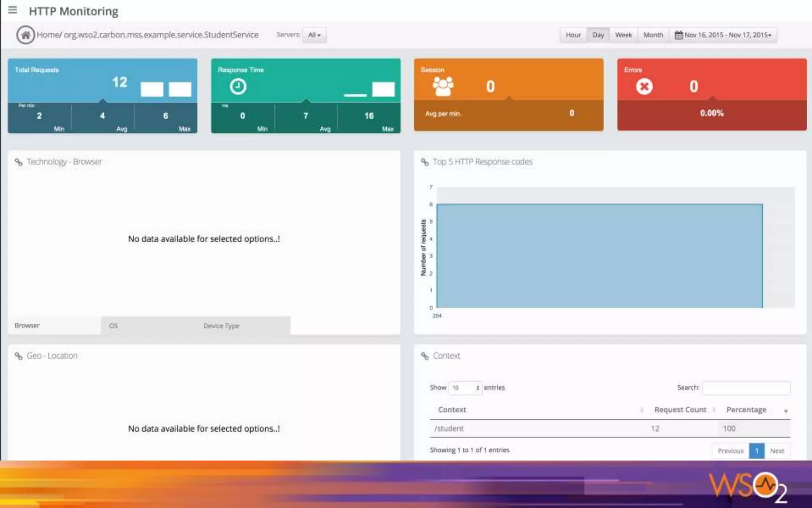Select the Hour time range toggle
Screen dimensions: 812x508
click(x=573, y=35)
